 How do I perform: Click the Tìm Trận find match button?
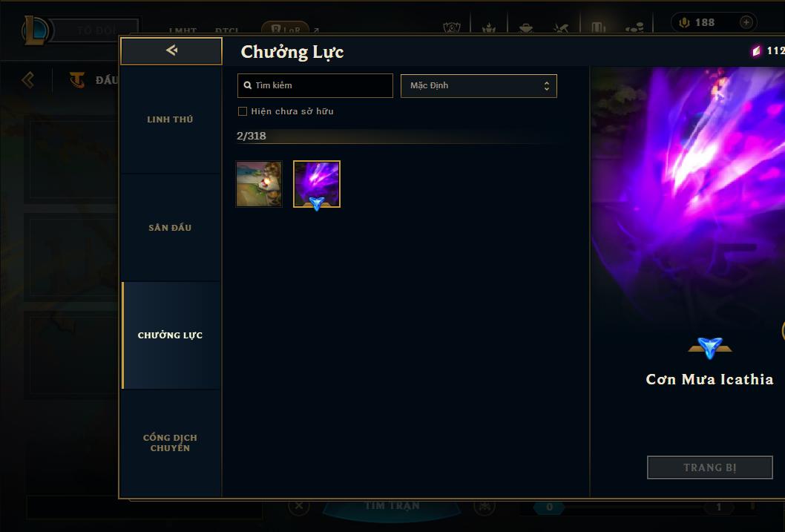[392, 506]
